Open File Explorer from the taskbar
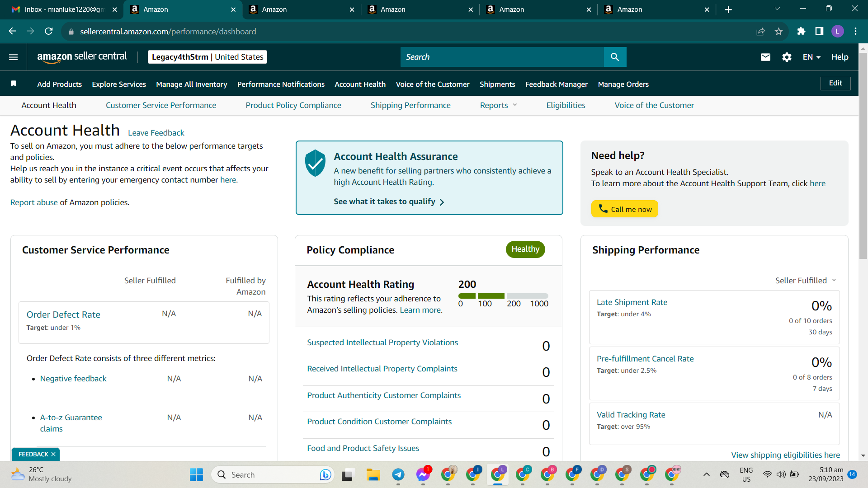This screenshot has height=488, width=868. tap(373, 475)
